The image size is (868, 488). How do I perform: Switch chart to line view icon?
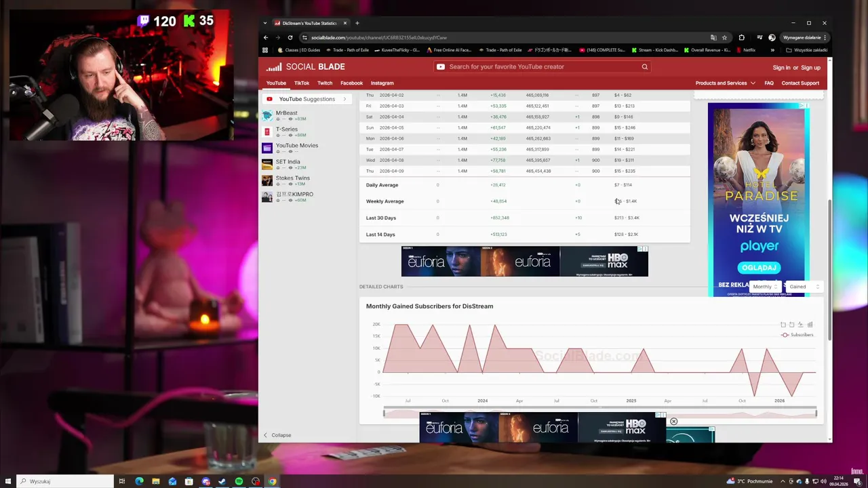(800, 325)
